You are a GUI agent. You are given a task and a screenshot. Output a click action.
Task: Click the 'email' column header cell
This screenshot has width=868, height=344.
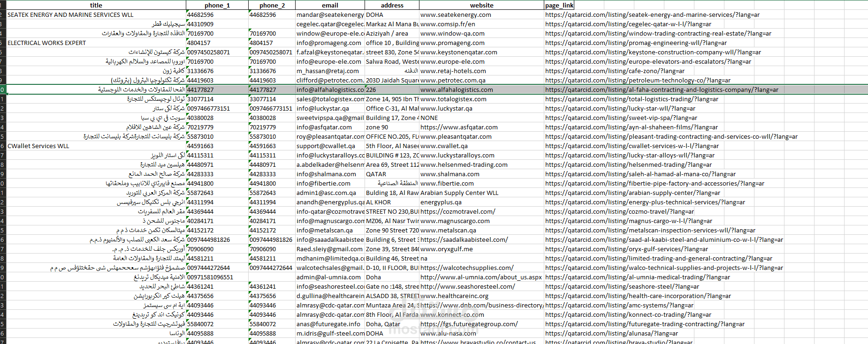330,5
